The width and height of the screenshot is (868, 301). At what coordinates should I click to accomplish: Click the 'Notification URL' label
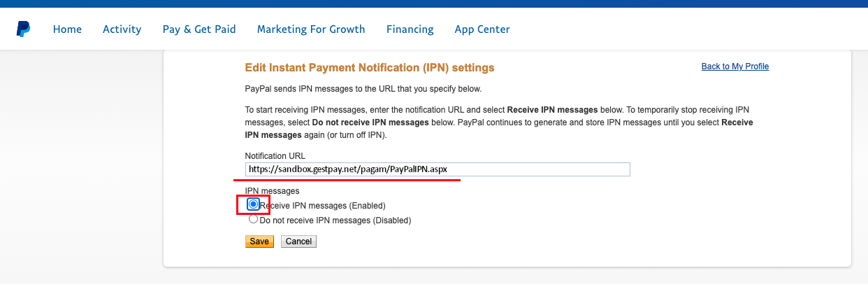[x=275, y=156]
